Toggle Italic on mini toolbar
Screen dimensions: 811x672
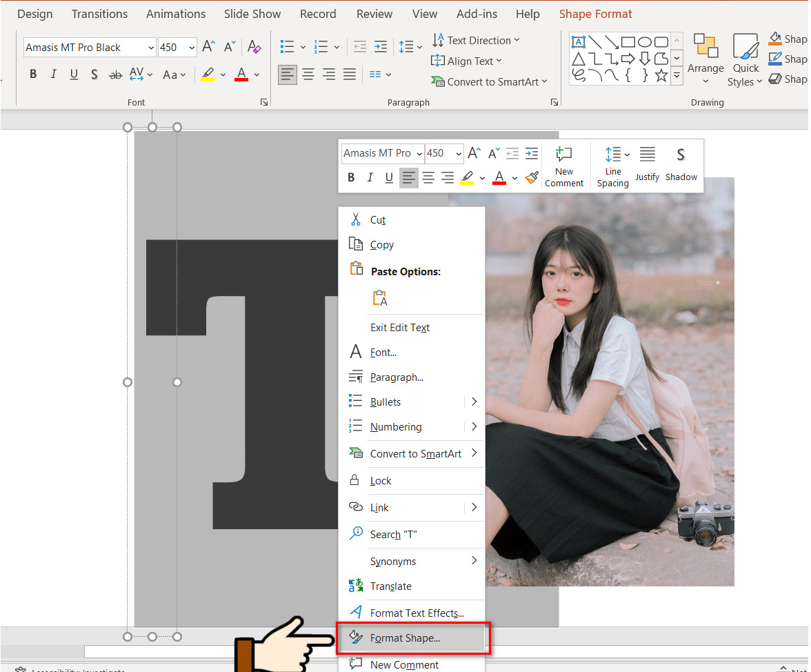coord(370,178)
